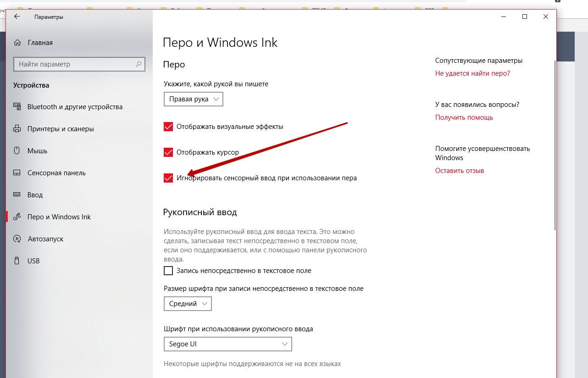Image resolution: width=588 pixels, height=378 pixels.
Task: Toggle Игнорировать сенсорный ввод checkbox
Action: 168,178
